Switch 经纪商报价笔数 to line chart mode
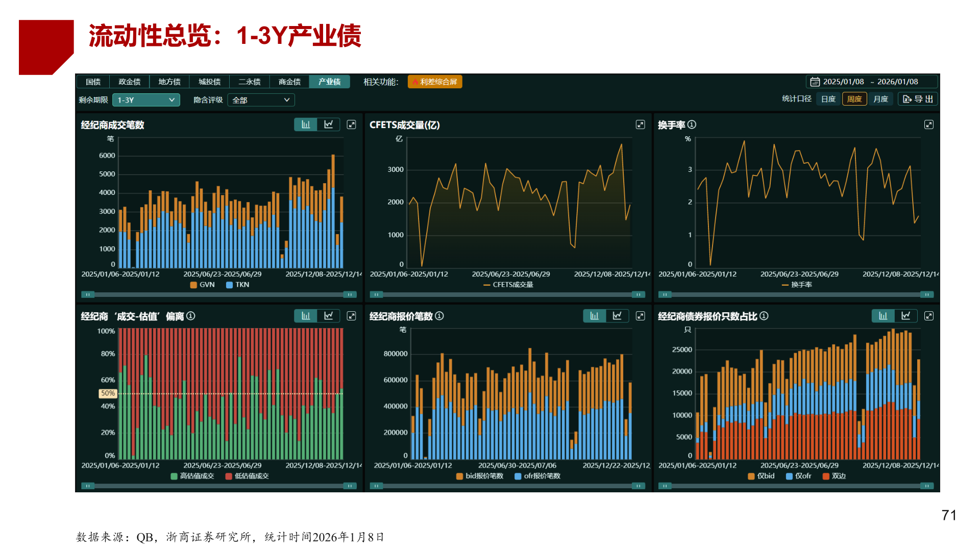The height and width of the screenshot is (551, 980). pyautogui.click(x=617, y=316)
